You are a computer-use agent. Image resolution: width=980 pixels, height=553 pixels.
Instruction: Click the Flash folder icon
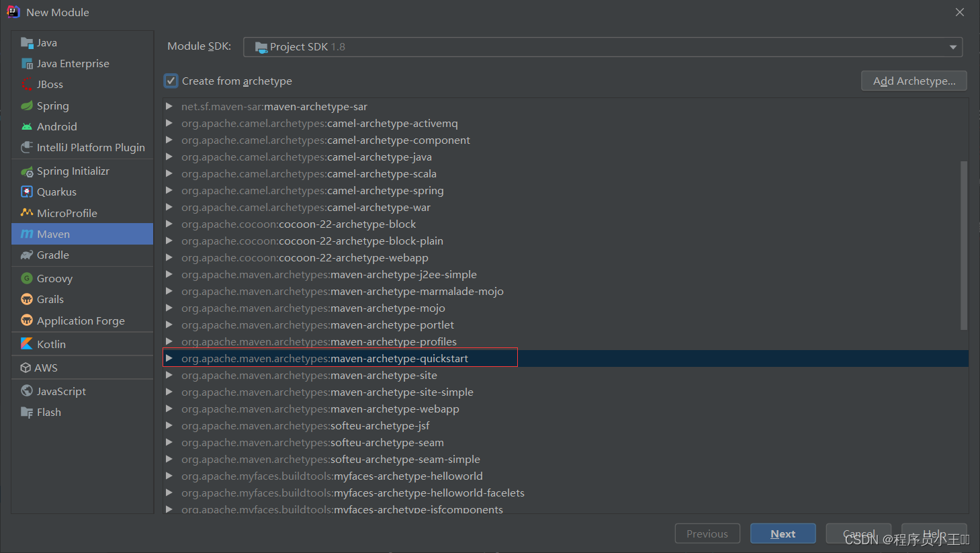point(27,413)
